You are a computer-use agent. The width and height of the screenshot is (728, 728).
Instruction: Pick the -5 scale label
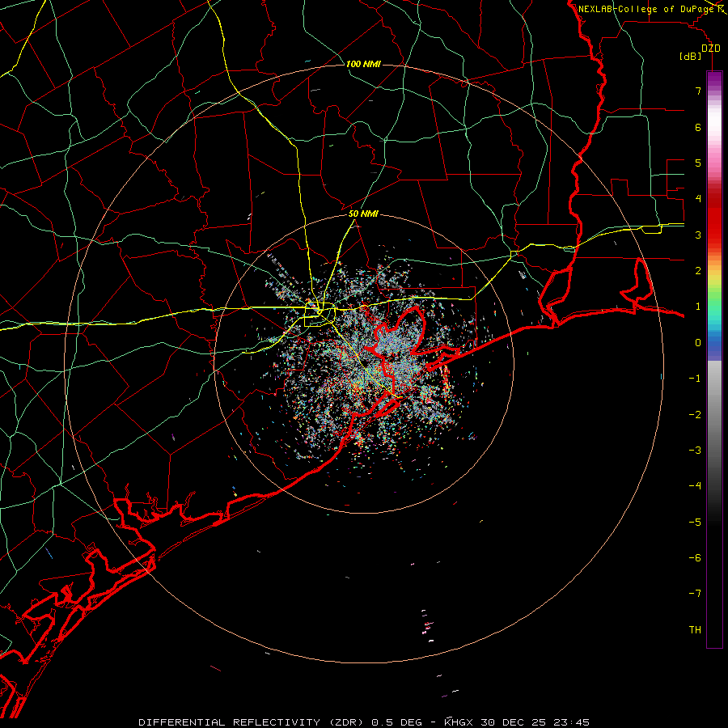click(695, 523)
